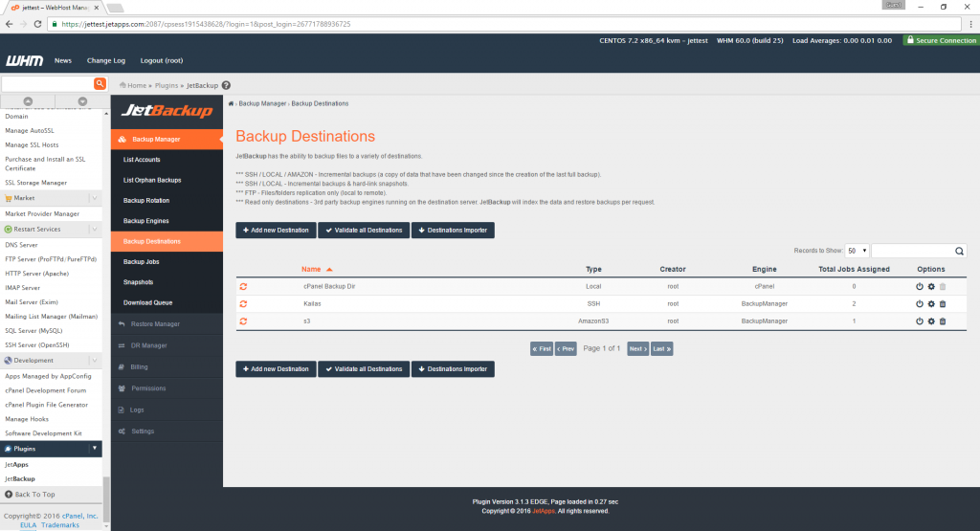Collapse the Market section chevron
The width and height of the screenshot is (980, 531).
tap(95, 198)
